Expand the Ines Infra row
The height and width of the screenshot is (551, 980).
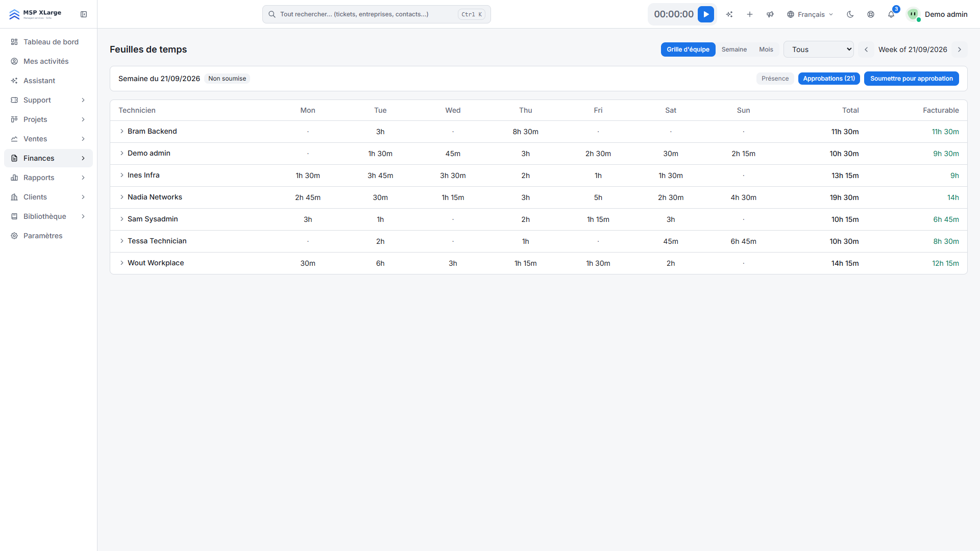click(122, 175)
